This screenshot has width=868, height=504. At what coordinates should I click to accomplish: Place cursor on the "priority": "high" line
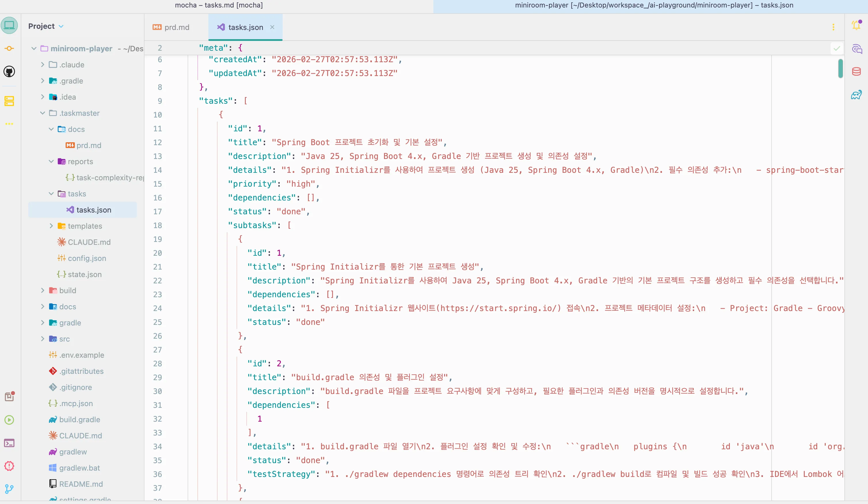[x=274, y=184]
